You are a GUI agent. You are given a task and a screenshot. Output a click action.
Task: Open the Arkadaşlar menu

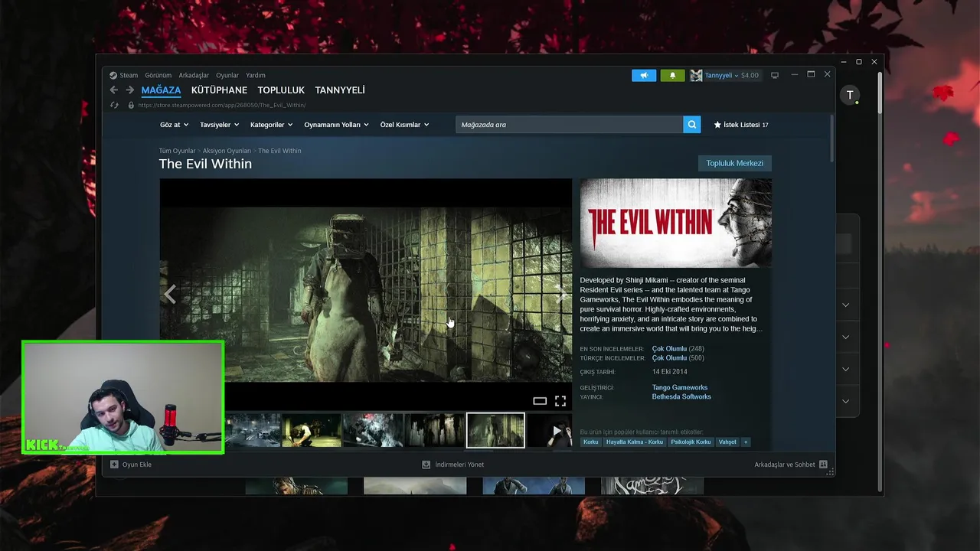pos(194,76)
